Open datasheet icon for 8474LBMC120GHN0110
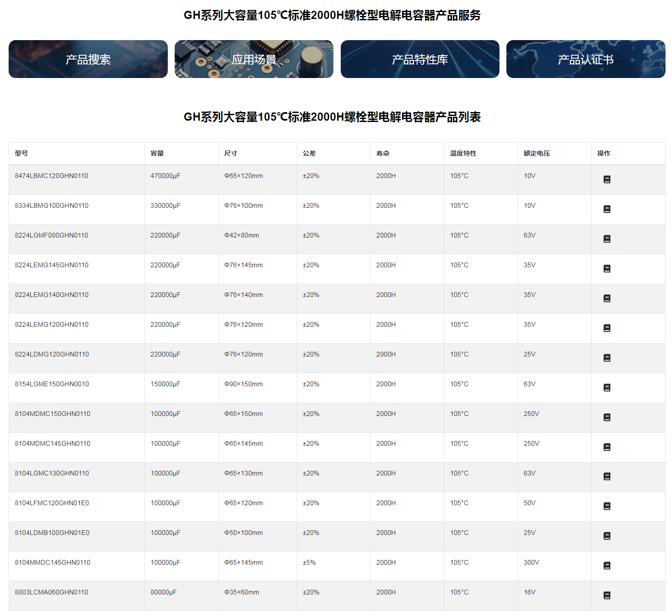This screenshot has height=616, width=672. point(606,179)
